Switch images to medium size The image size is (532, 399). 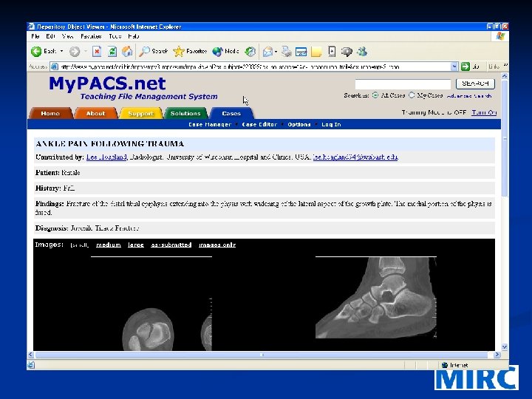point(108,245)
